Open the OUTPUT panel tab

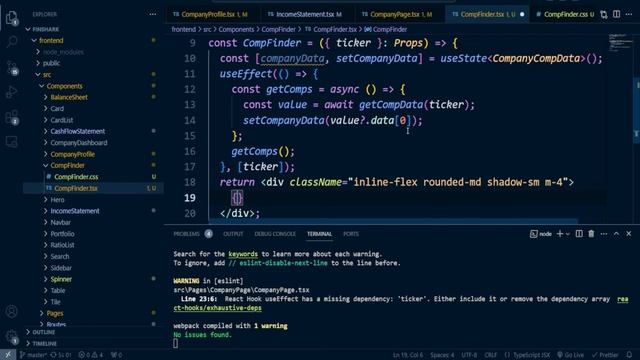point(233,234)
